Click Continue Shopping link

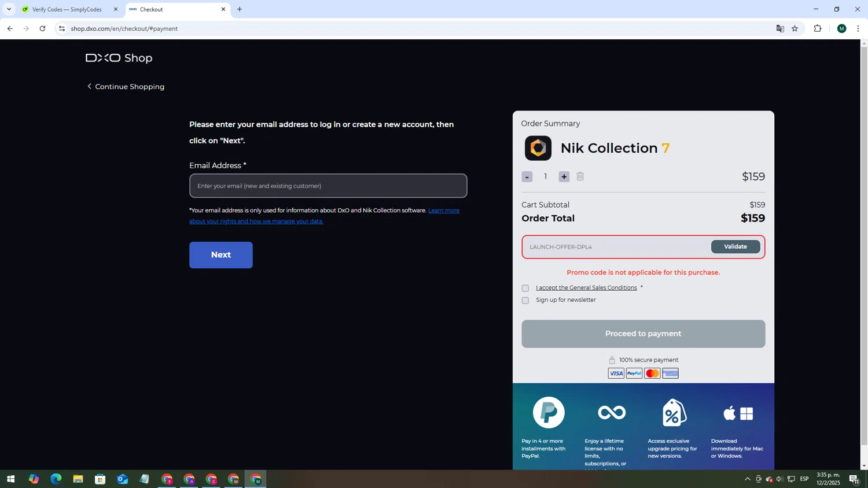(x=126, y=87)
